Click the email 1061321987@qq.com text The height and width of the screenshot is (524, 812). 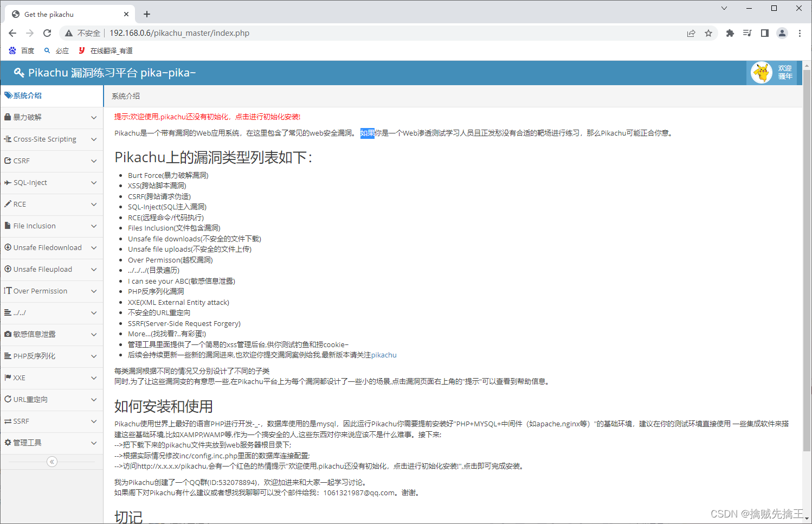point(359,493)
